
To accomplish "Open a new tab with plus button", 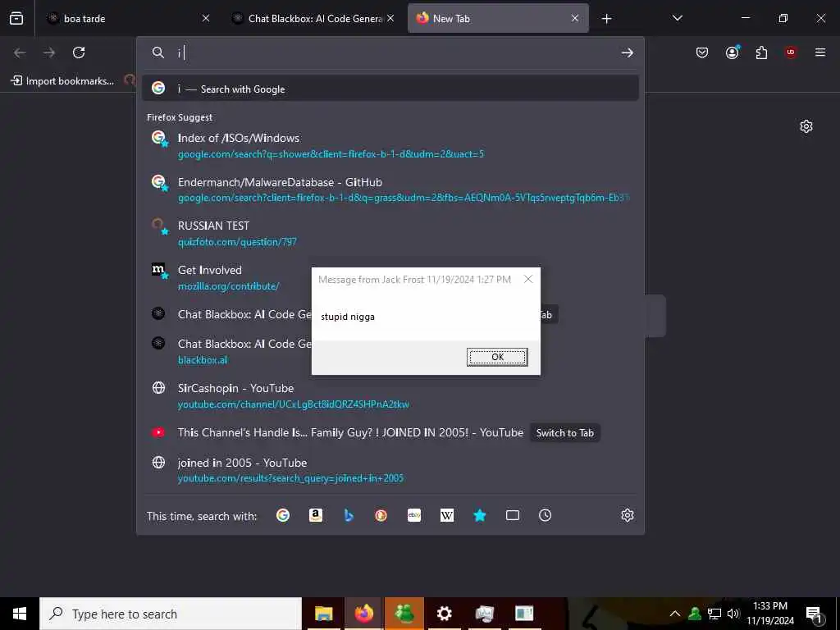I will coord(606,19).
